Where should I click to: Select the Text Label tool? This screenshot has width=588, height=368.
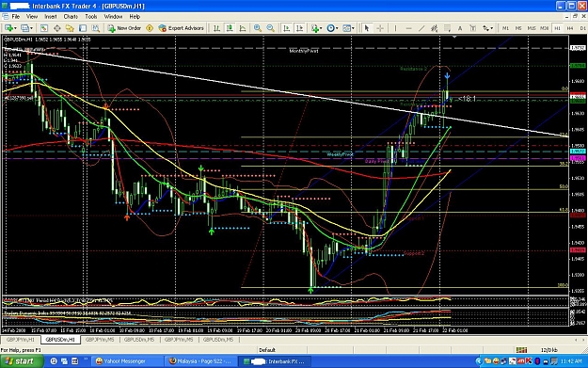[x=473, y=28]
